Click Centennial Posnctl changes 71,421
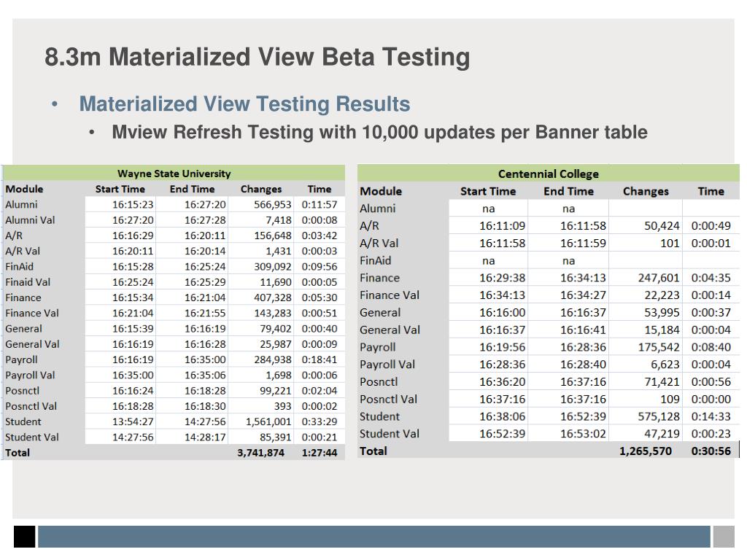The image size is (747, 560). pos(662,382)
